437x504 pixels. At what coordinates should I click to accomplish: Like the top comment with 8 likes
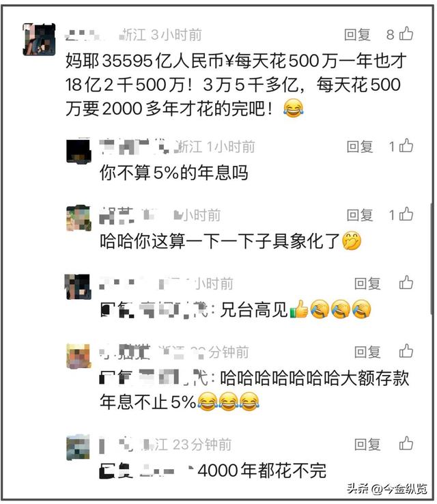click(x=406, y=33)
